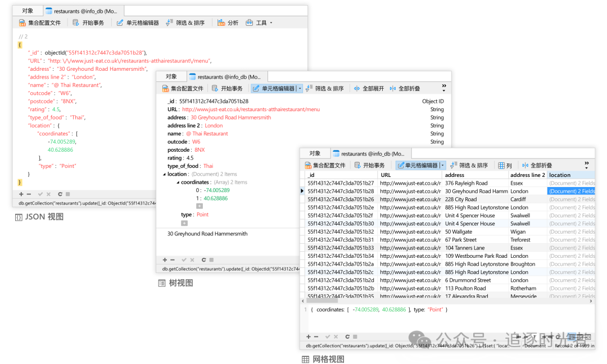Viewport: 607px width, 364px height.
Task: Click the stop square icon in tree view window
Action: (211, 260)
